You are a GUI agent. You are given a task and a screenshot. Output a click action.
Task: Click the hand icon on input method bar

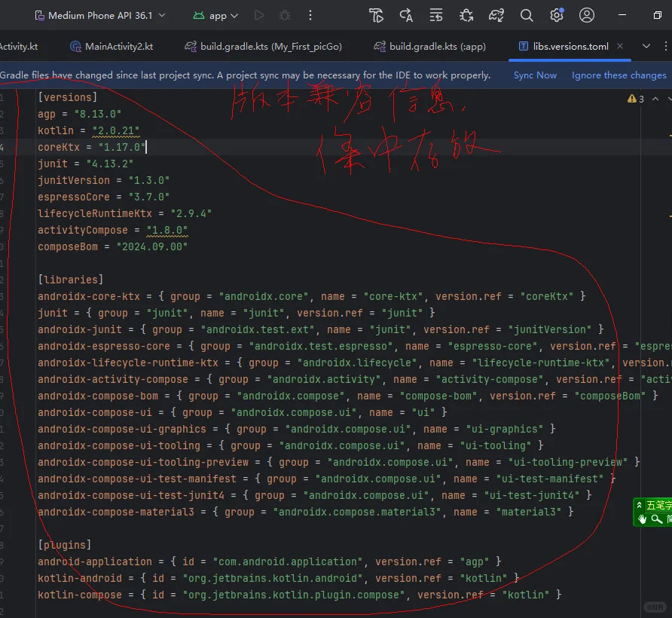[642, 519]
